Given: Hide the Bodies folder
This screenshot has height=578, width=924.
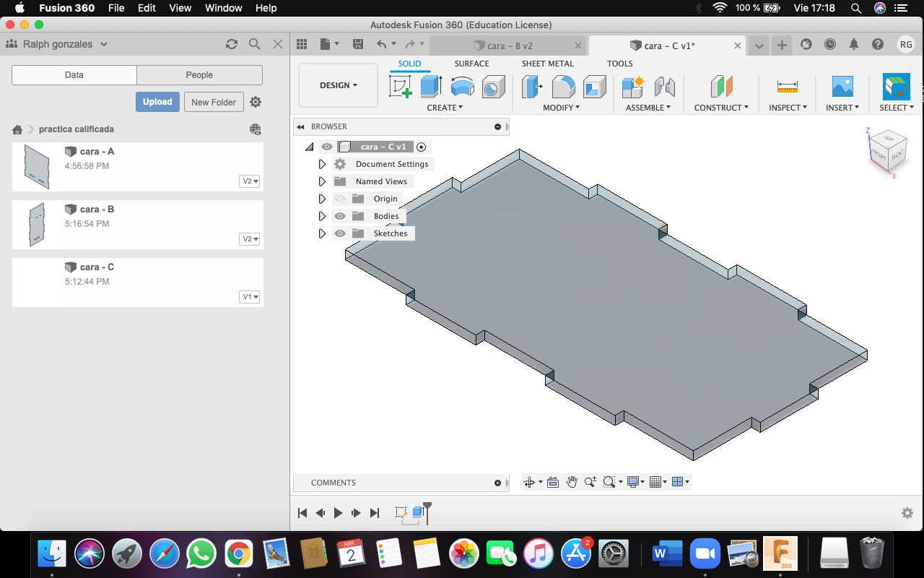Looking at the screenshot, I should point(340,216).
